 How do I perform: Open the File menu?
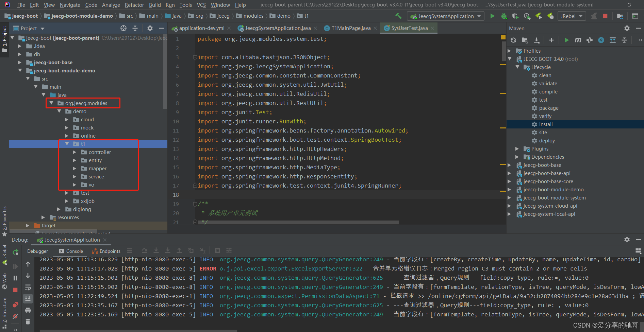[x=21, y=5]
